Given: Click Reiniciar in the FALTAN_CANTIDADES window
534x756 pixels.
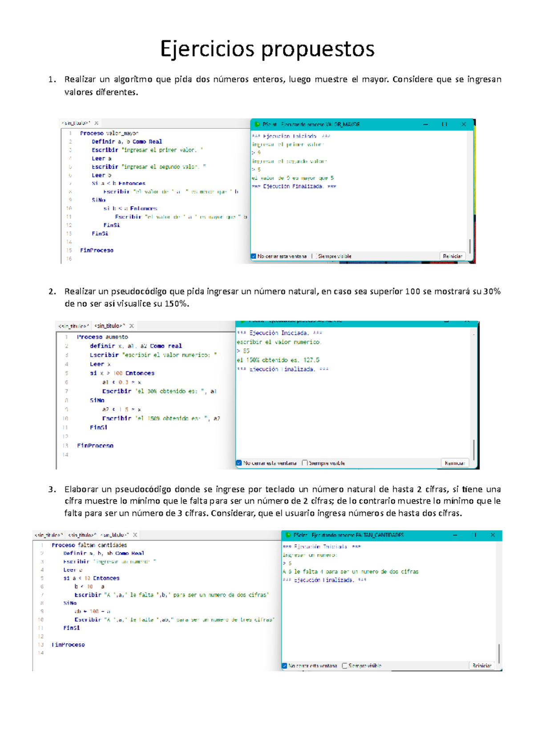Looking at the screenshot, I should (481, 666).
